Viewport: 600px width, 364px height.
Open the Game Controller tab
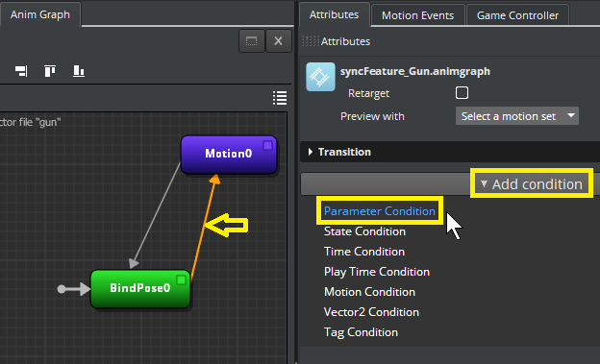click(517, 15)
